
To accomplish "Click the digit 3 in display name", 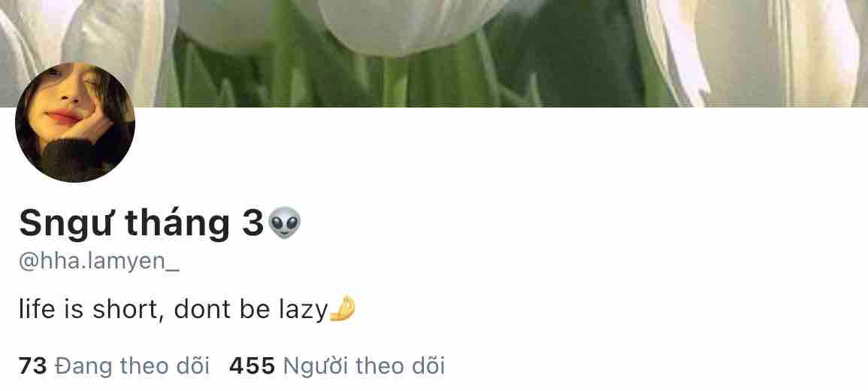I will [253, 223].
